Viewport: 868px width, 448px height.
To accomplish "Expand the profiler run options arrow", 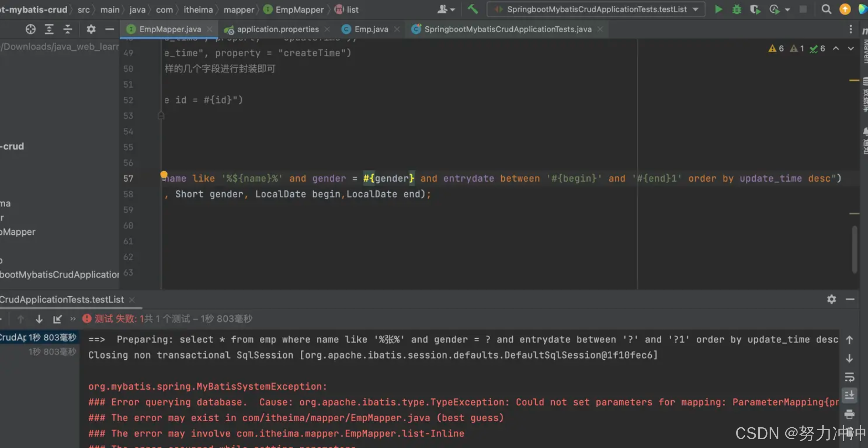I will coord(787,10).
